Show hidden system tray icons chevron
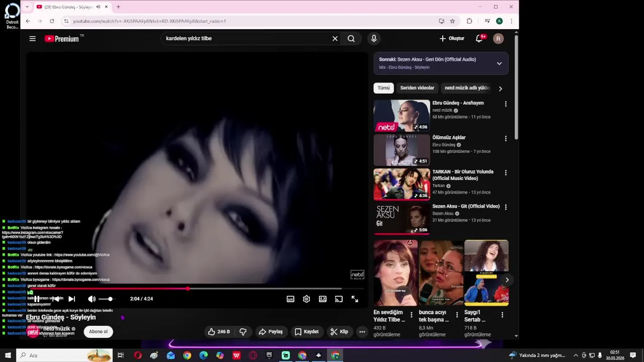This screenshot has width=644, height=362. [x=576, y=355]
